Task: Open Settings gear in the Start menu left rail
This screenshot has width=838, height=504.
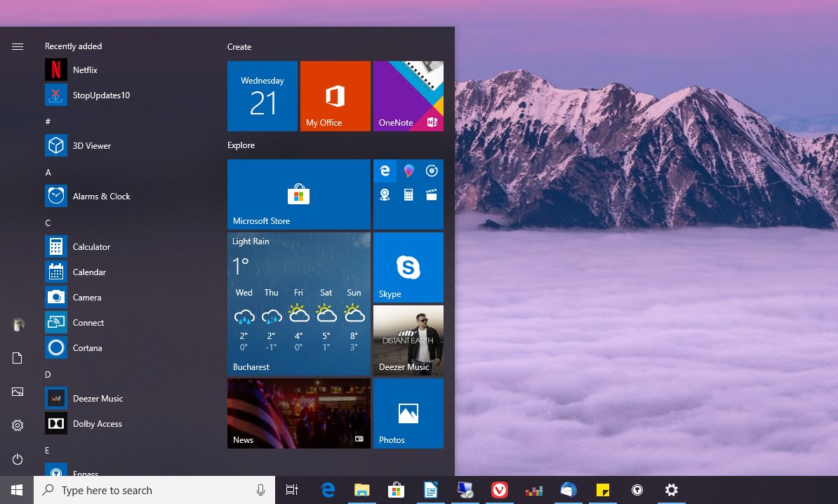Action: click(x=17, y=425)
